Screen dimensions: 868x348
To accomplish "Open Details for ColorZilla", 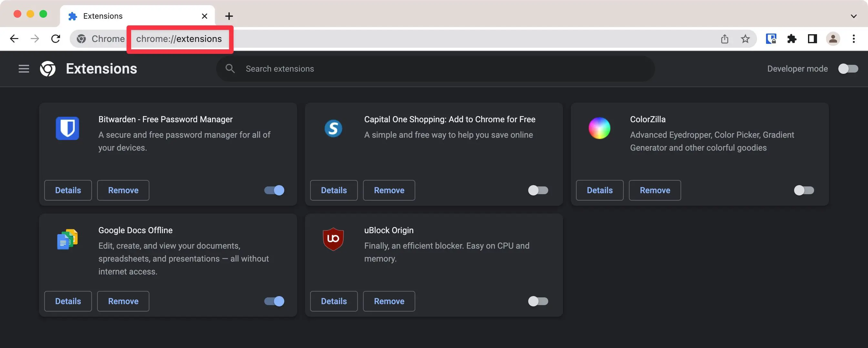I will pyautogui.click(x=600, y=190).
